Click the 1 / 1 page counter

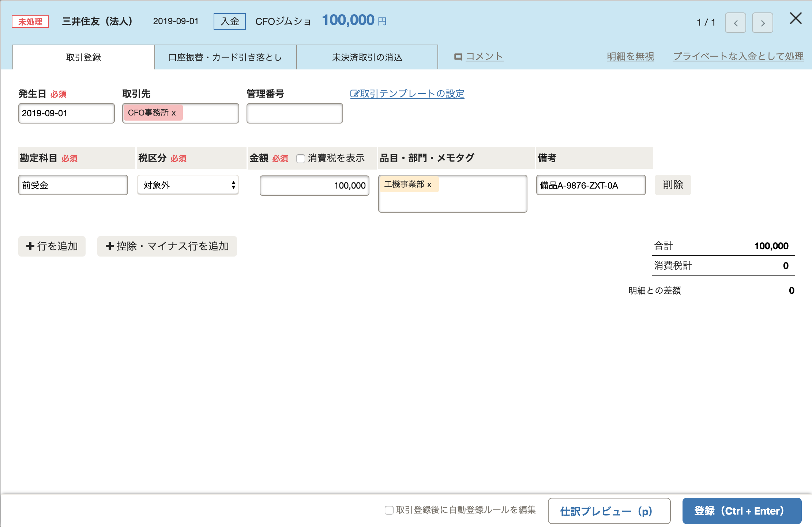tap(706, 23)
